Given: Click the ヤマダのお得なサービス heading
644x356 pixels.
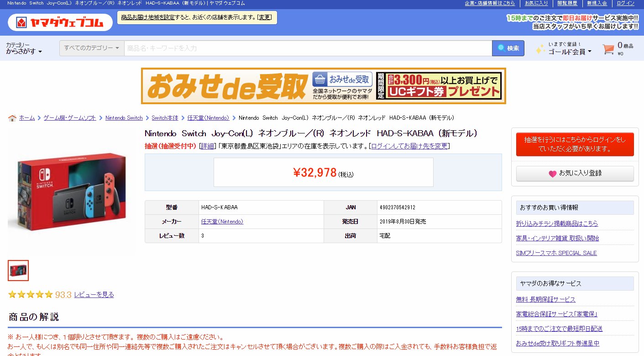Looking at the screenshot, I should click(x=575, y=283).
